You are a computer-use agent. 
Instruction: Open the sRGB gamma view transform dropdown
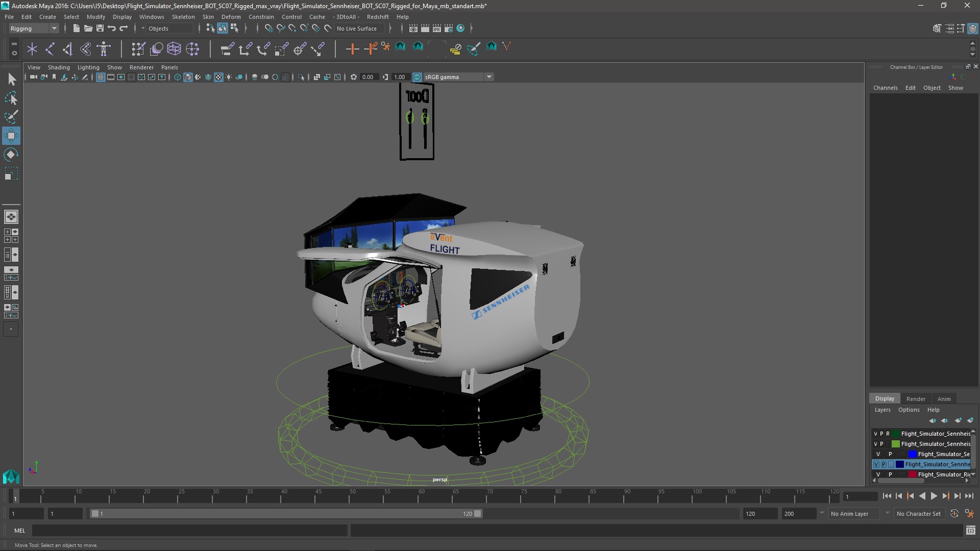pyautogui.click(x=489, y=77)
